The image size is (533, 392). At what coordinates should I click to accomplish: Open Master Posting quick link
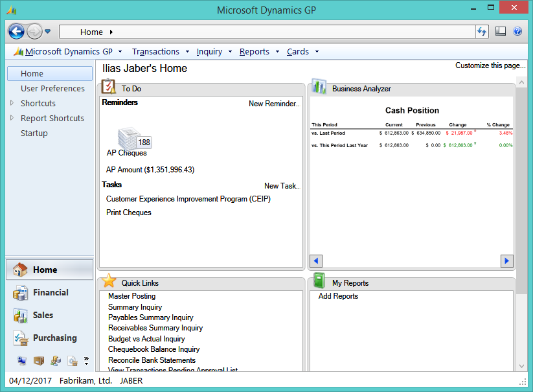pos(132,296)
